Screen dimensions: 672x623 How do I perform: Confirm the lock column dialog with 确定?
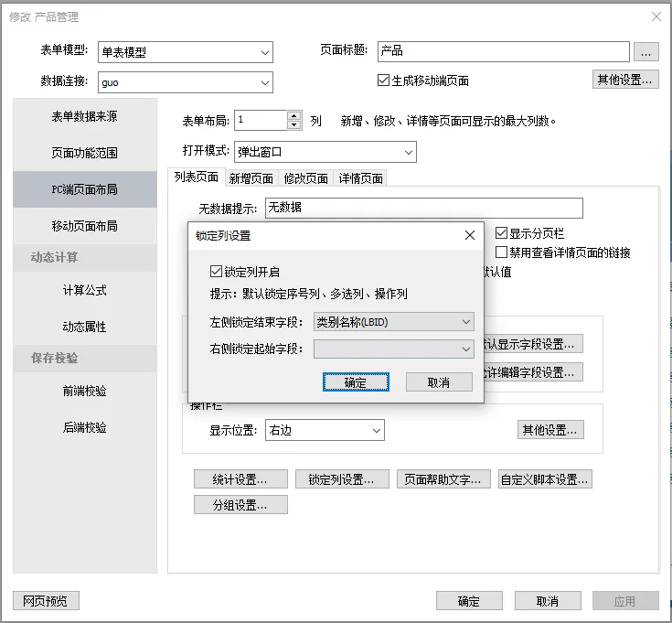click(356, 382)
